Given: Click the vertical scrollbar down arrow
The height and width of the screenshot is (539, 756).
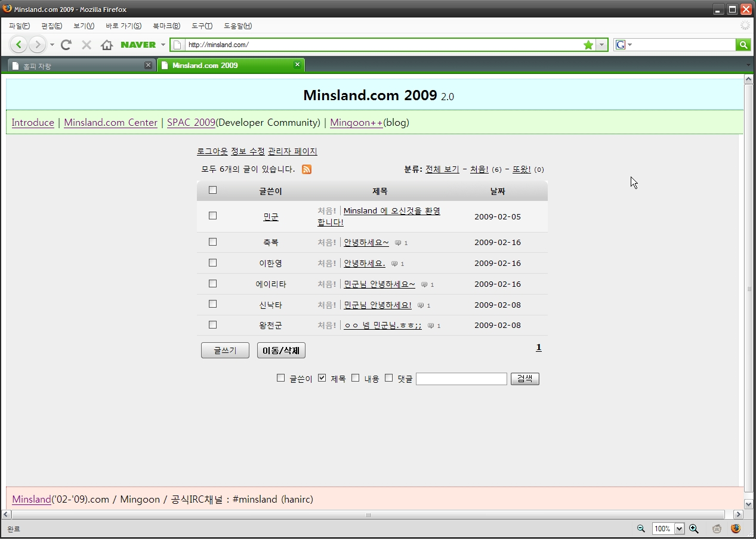Looking at the screenshot, I should [749, 504].
